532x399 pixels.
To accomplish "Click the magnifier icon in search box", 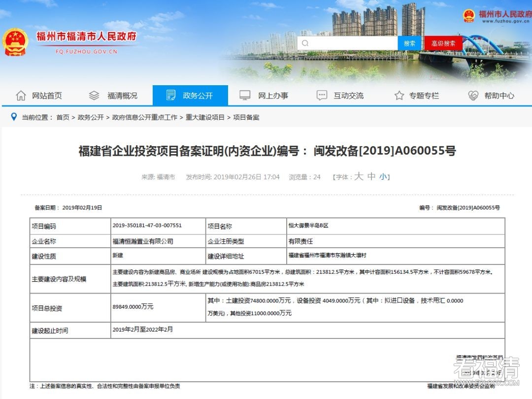I will coord(305,43).
